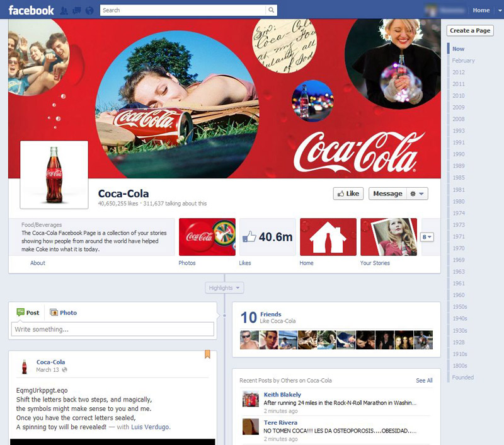Open the gear settings dropdown beside Message

click(417, 194)
